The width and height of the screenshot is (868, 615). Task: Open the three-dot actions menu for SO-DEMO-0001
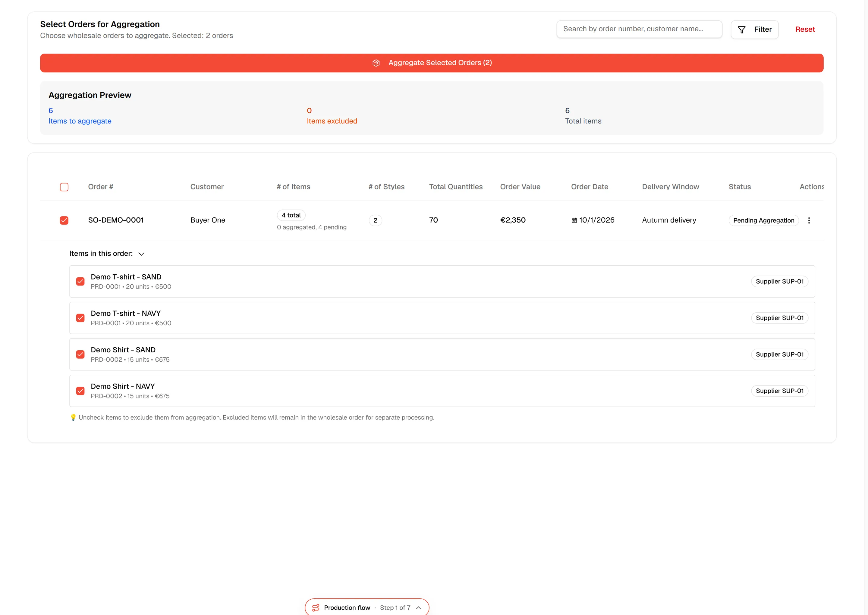point(809,220)
